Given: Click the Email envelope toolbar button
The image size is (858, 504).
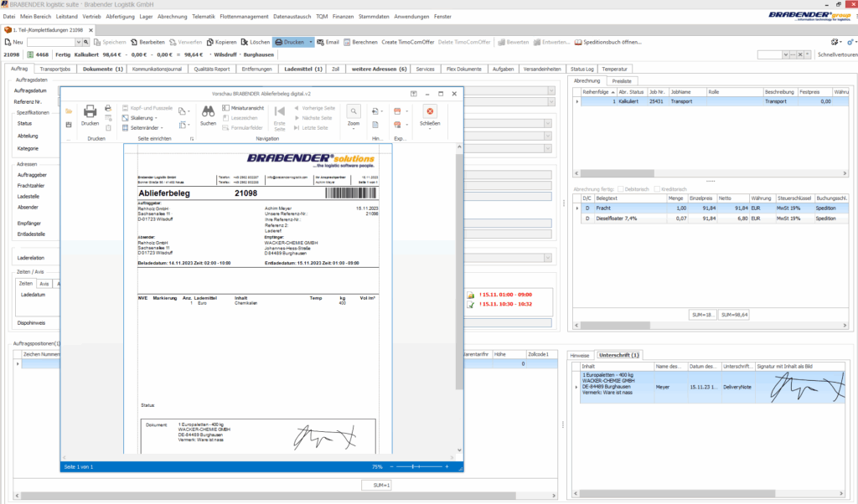Looking at the screenshot, I should [x=328, y=42].
